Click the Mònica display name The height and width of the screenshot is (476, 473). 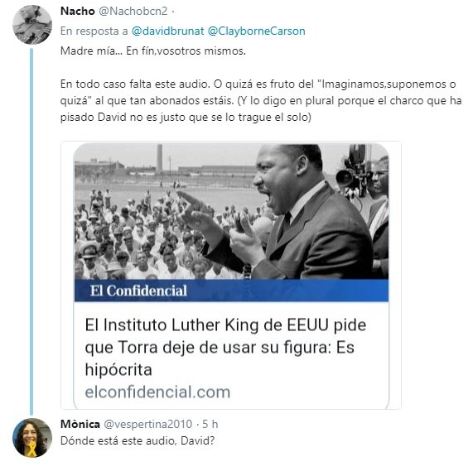click(80, 424)
